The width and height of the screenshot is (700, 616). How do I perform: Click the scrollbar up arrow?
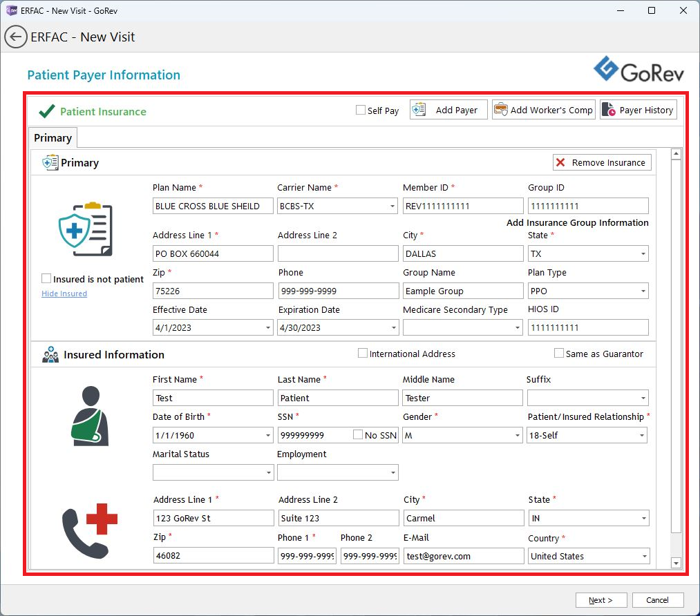[x=676, y=154]
